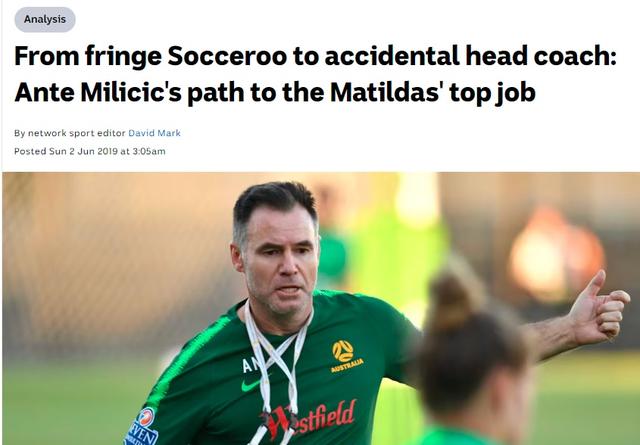Click the 'By network sport editor' byline text
Image resolution: width=640 pixels, height=445 pixels.
70,133
